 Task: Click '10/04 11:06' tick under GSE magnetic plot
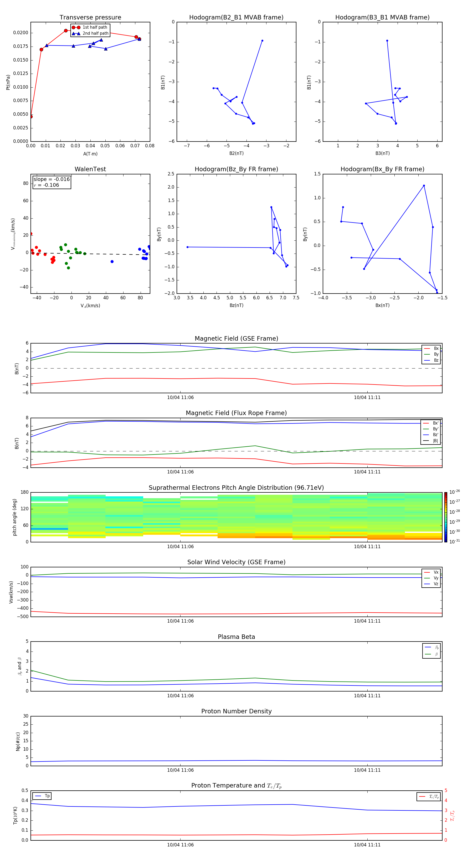[x=181, y=398]
